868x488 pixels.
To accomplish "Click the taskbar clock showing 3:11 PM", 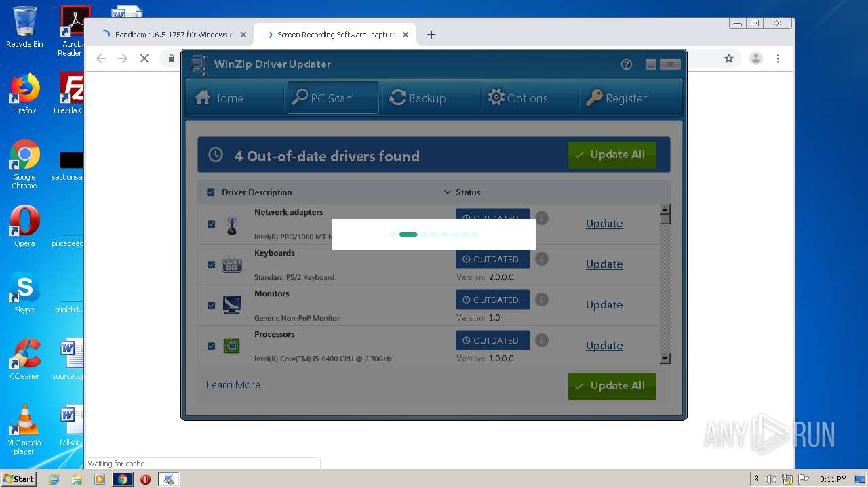I will [x=833, y=479].
